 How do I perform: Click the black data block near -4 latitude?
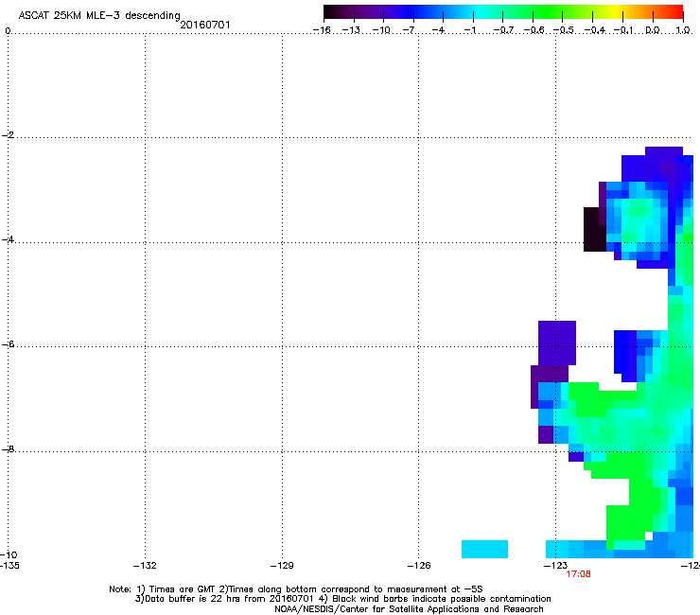coord(595,229)
